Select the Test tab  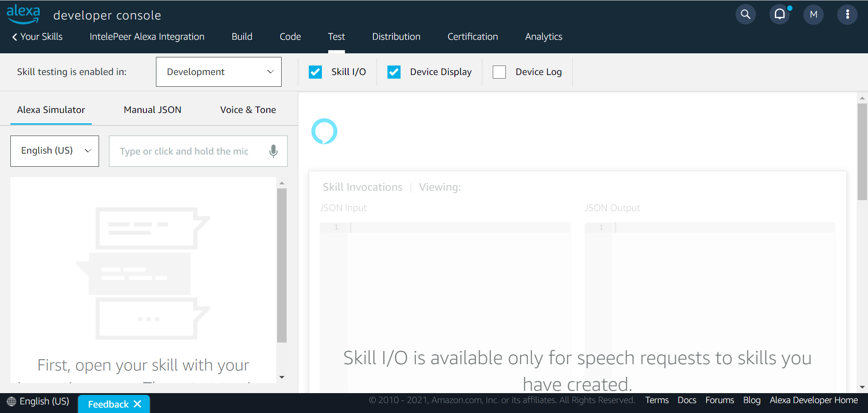point(336,37)
